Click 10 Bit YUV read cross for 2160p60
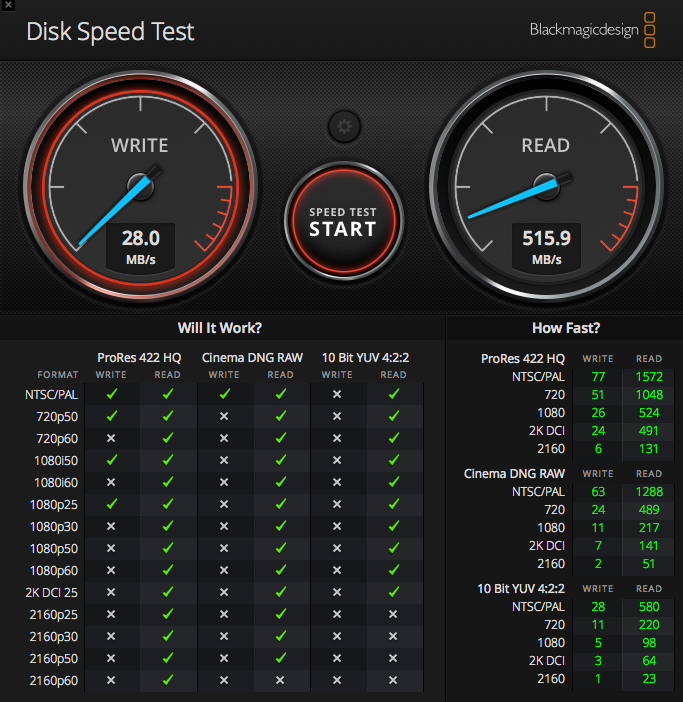Image resolution: width=683 pixels, height=702 pixels. tap(393, 680)
